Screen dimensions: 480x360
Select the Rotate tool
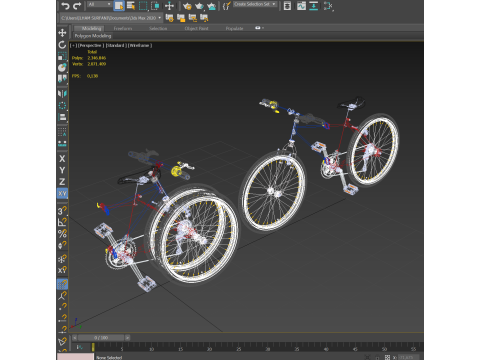coord(62,45)
